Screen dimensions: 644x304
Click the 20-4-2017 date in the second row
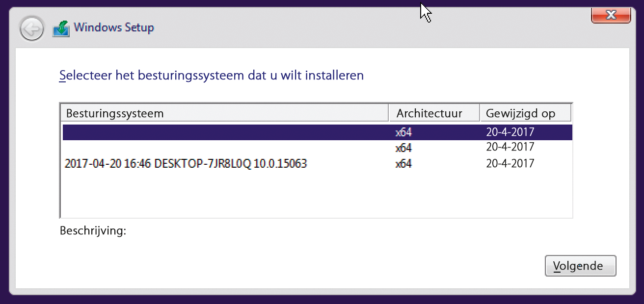click(x=510, y=147)
